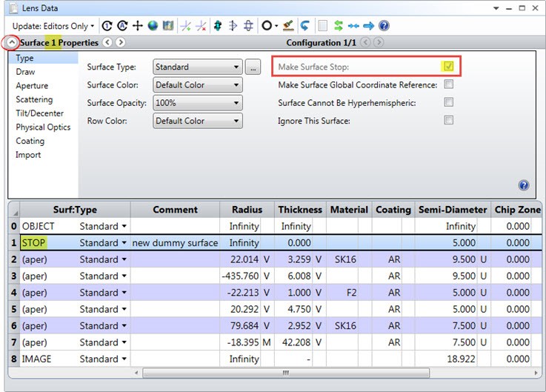Open surface type dropdown for OBJECT row
Screen dimensions: 546x392
[124, 227]
